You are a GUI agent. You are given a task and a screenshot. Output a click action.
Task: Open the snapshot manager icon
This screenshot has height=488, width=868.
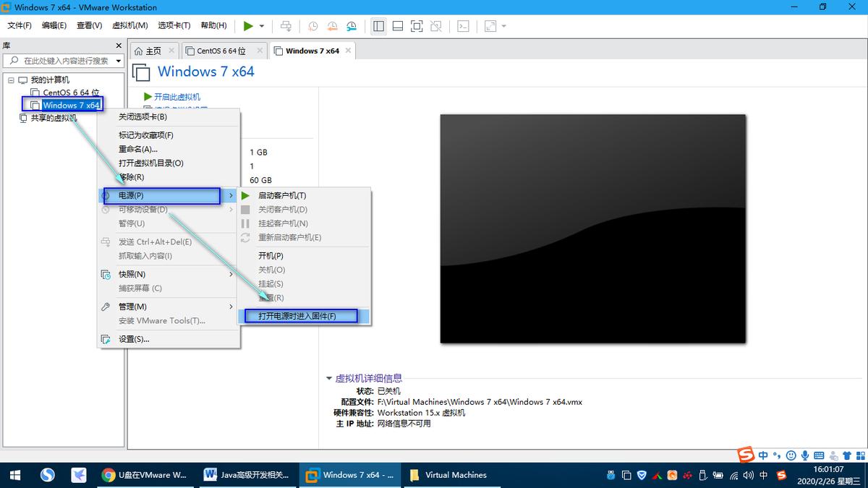click(x=352, y=26)
